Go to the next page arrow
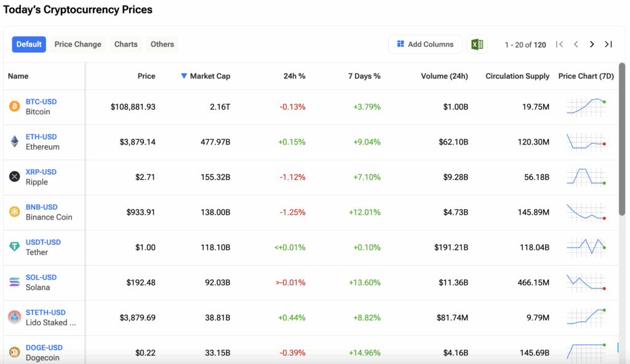Image resolution: width=630 pixels, height=364 pixels. tap(592, 44)
